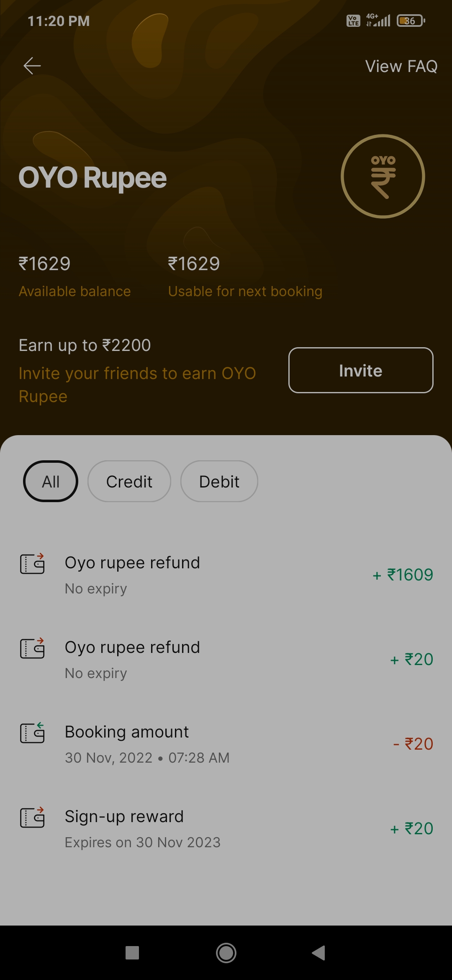The width and height of the screenshot is (452, 980).
Task: Open the Sign-up reward transaction
Action: click(x=226, y=828)
